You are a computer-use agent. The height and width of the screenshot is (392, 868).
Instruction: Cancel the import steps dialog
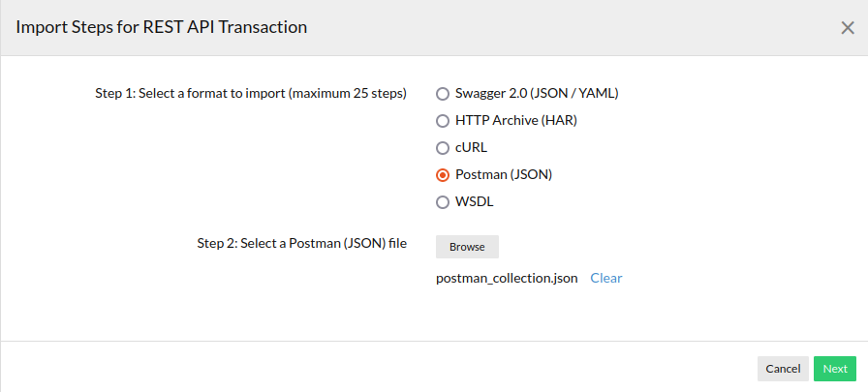coord(783,369)
